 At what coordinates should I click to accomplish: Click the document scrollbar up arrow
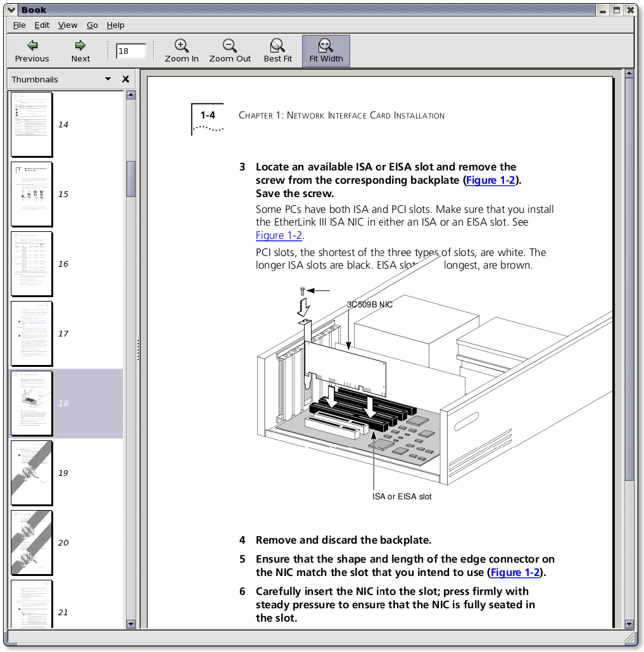[x=629, y=74]
